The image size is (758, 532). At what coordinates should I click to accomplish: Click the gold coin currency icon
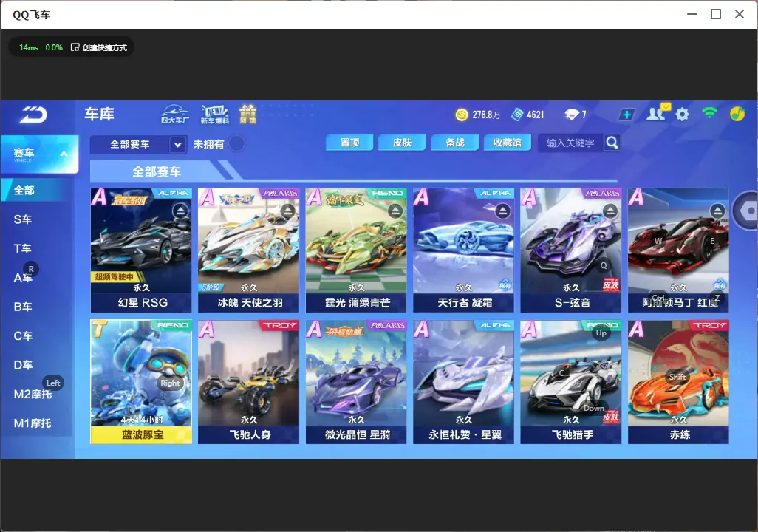[x=462, y=115]
